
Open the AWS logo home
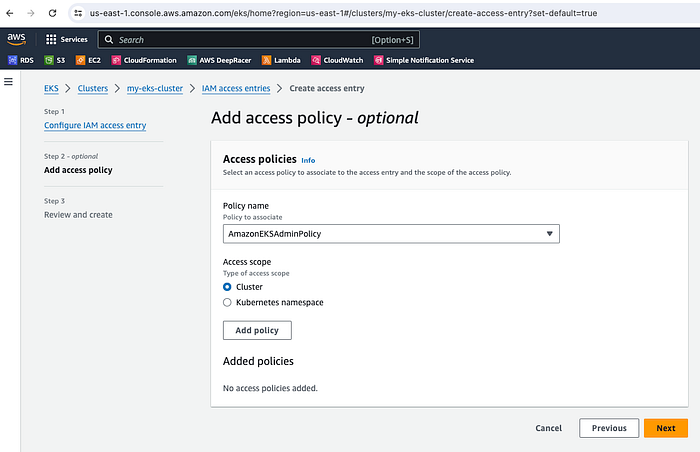click(17, 39)
